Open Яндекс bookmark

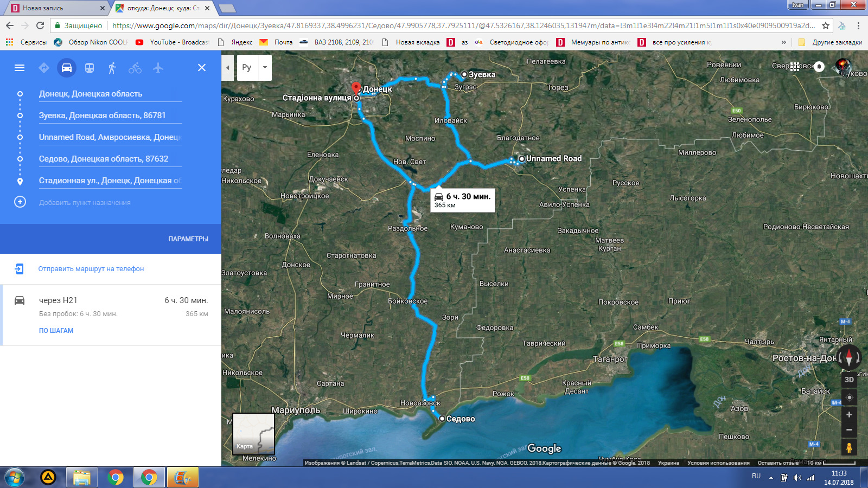point(235,42)
